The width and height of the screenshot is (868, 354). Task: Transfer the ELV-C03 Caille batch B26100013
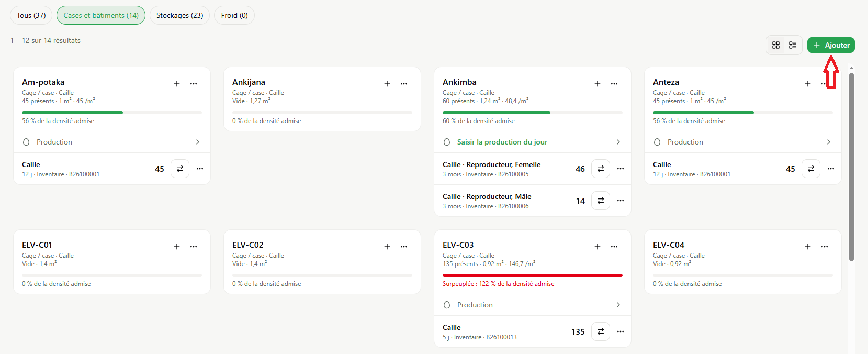coord(601,331)
